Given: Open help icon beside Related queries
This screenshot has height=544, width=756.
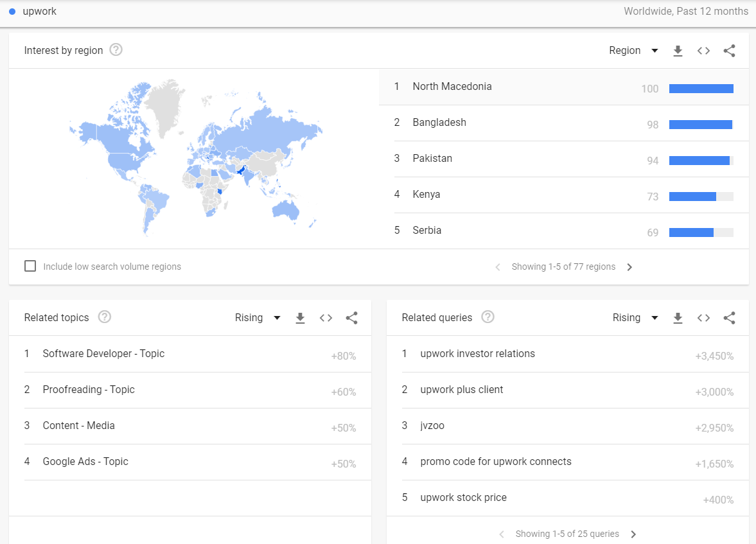Looking at the screenshot, I should click(x=488, y=317).
